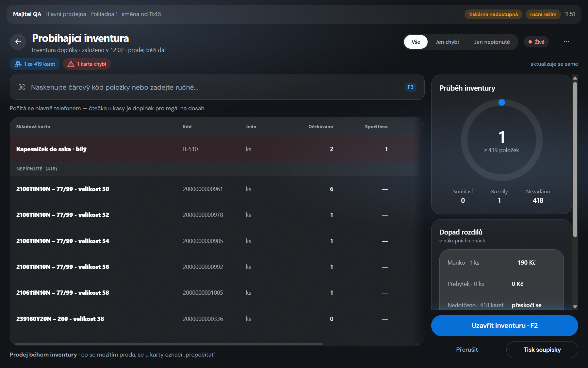Toggle the 'Živě' live indicator
This screenshot has height=368, width=588.
[536, 42]
